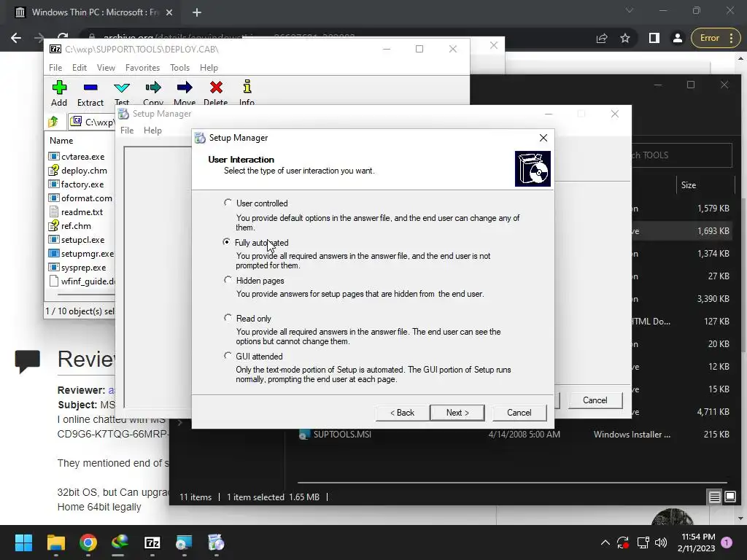747x560 pixels.
Task: Select the User controlled radio option
Action: 228,203
